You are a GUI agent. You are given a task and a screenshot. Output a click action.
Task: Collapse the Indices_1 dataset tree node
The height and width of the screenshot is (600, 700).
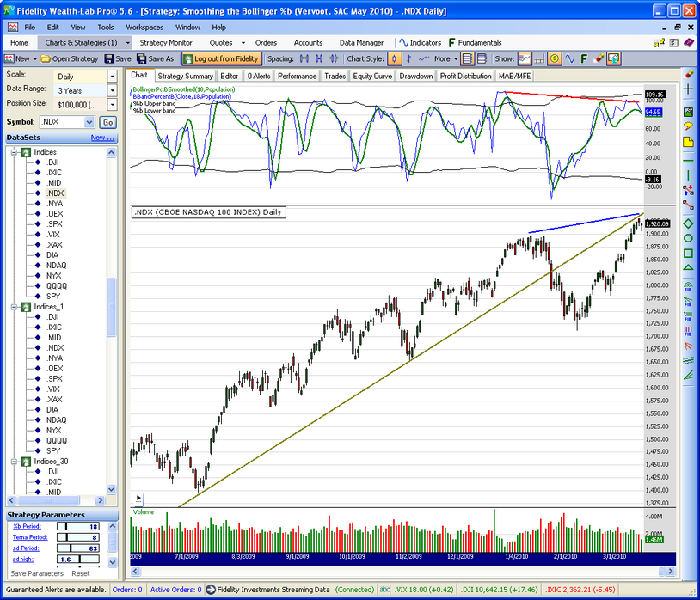pos(12,307)
